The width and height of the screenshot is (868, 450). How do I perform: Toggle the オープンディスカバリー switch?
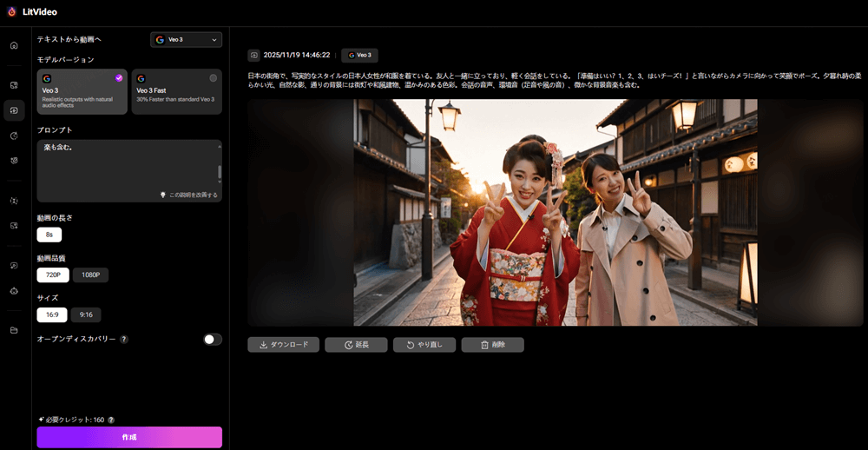213,339
